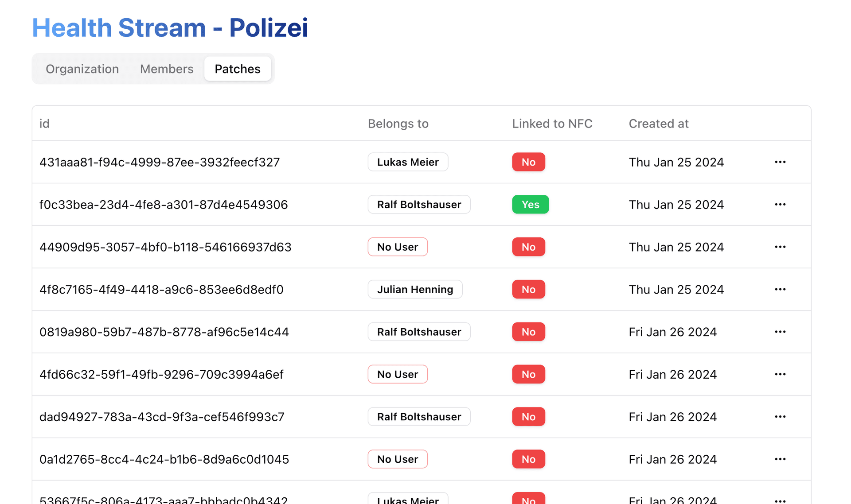Viewport: 851px width, 504px height.
Task: Click the green Yes NFC badge
Action: pyautogui.click(x=530, y=205)
